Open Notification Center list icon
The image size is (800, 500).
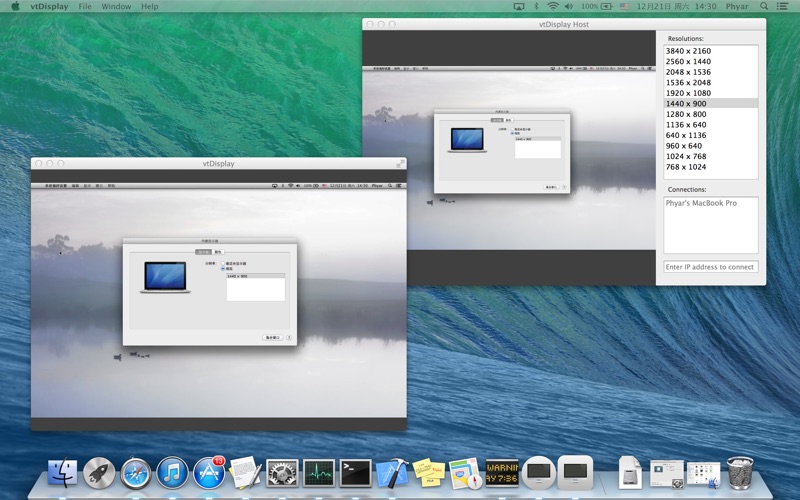point(782,6)
